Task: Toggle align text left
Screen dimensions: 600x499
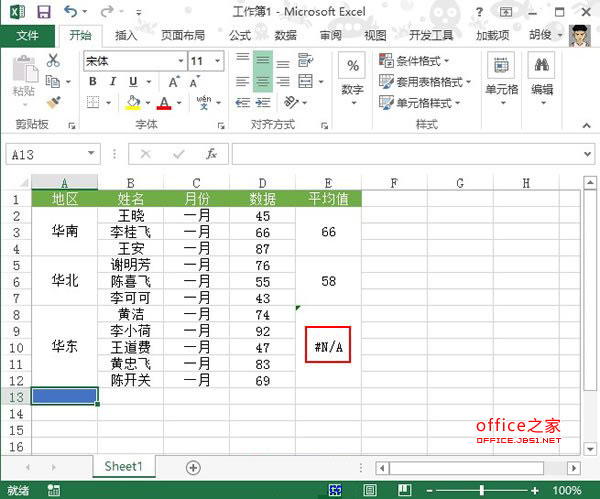Action: [x=243, y=82]
